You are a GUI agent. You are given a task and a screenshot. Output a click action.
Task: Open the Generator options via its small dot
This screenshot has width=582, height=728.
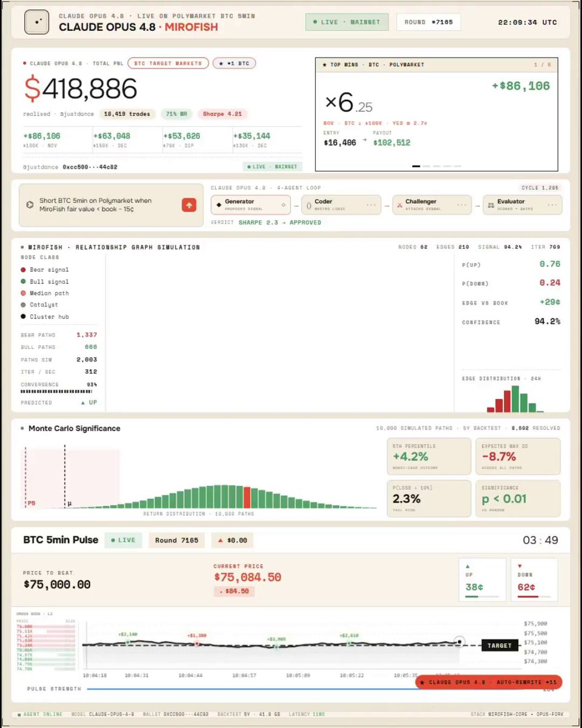[283, 205]
